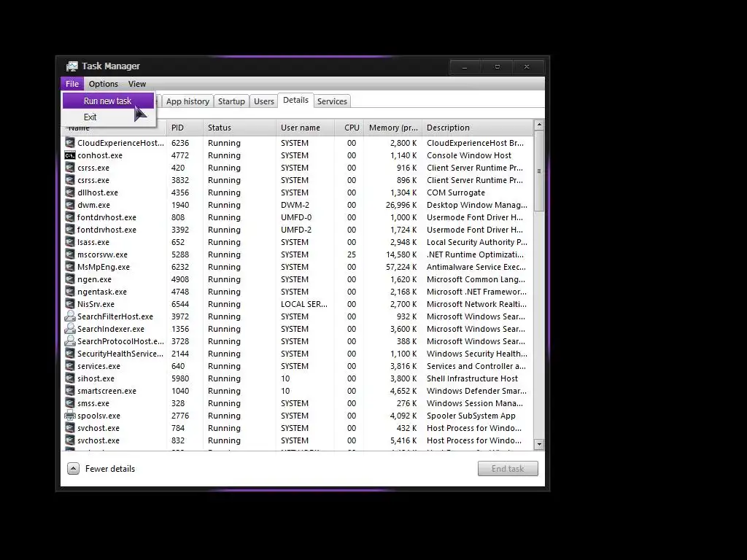
Task: Click the NisSrv.exe process icon
Action: point(70,304)
